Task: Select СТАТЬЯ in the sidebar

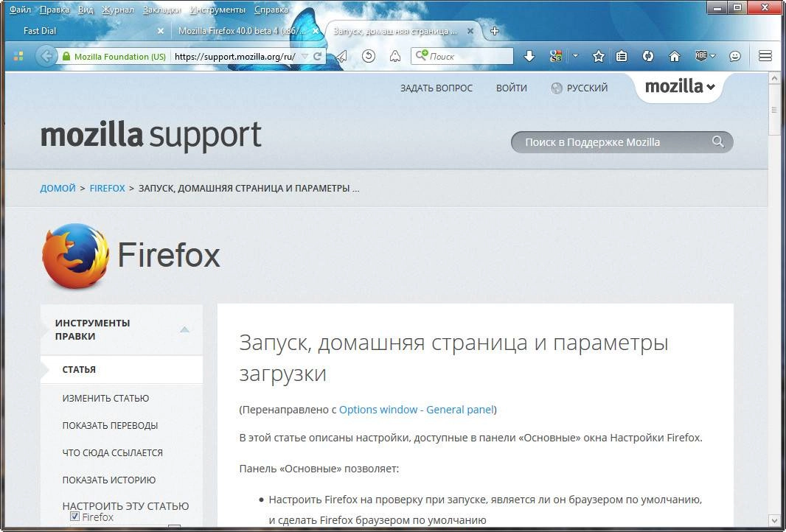Action: pyautogui.click(x=79, y=370)
